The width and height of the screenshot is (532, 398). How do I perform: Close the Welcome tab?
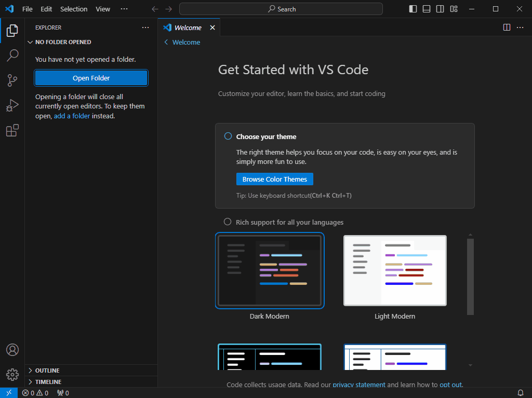pos(212,28)
